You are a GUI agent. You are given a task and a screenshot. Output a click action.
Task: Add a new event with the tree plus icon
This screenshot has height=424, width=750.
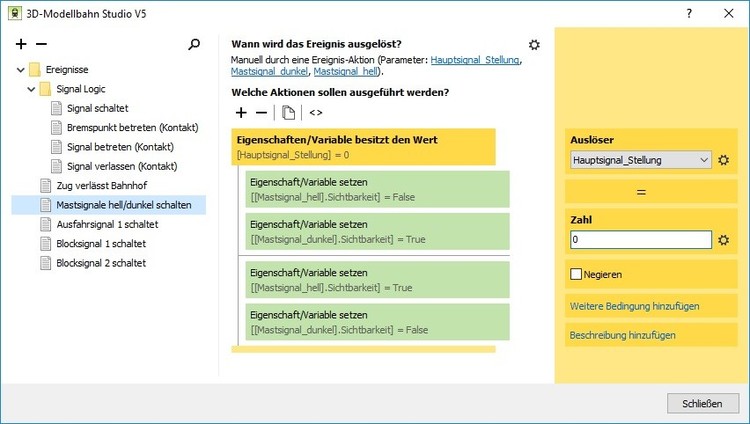click(x=21, y=44)
